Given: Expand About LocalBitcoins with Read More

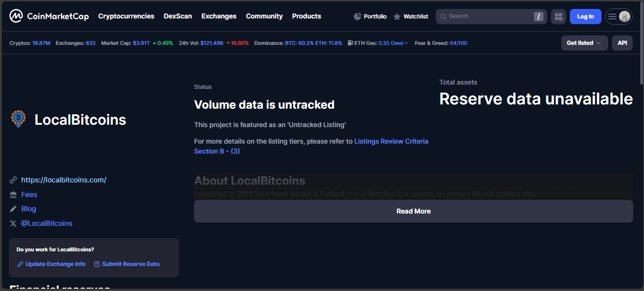Looking at the screenshot, I should pos(413,211).
